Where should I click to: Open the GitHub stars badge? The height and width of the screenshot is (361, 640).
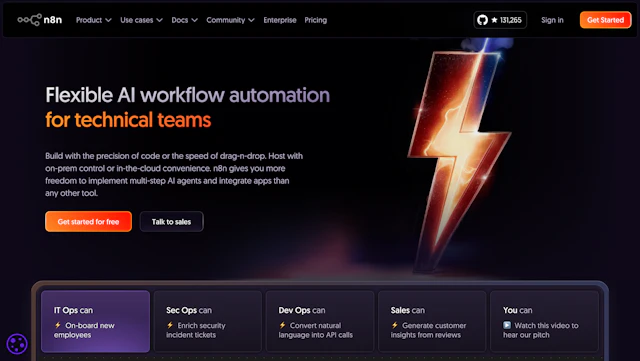click(x=500, y=20)
